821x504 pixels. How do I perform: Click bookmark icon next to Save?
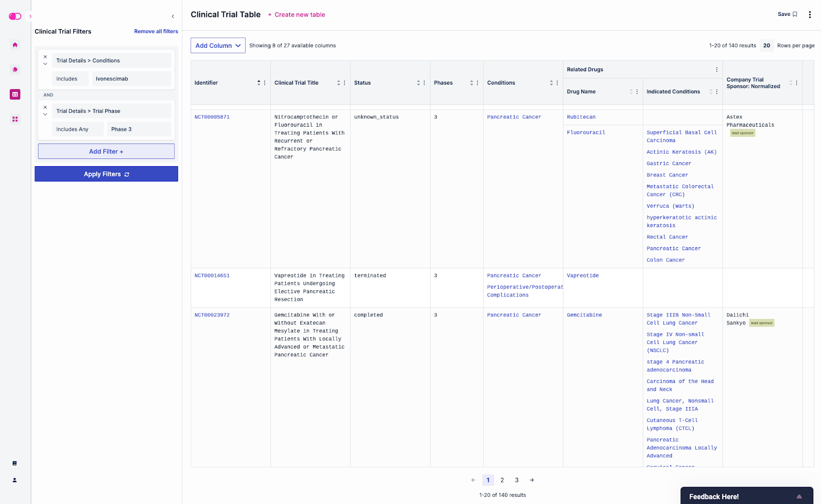[x=795, y=14]
